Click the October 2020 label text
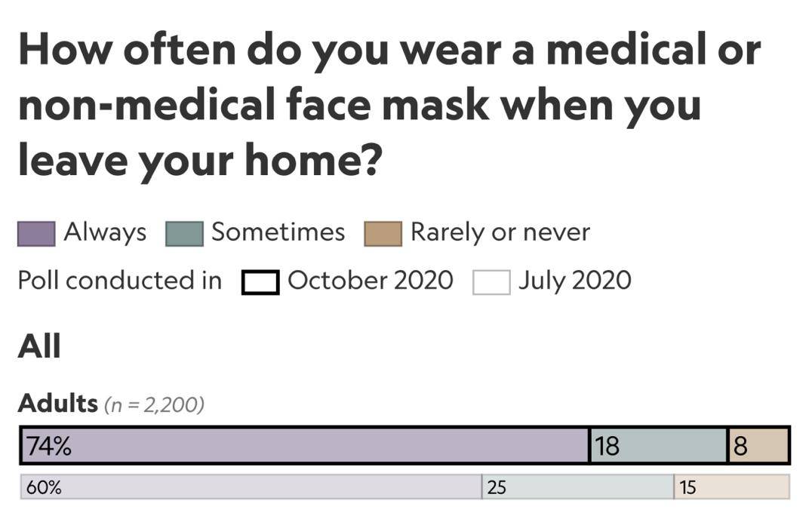The height and width of the screenshot is (516, 812). coord(371,281)
